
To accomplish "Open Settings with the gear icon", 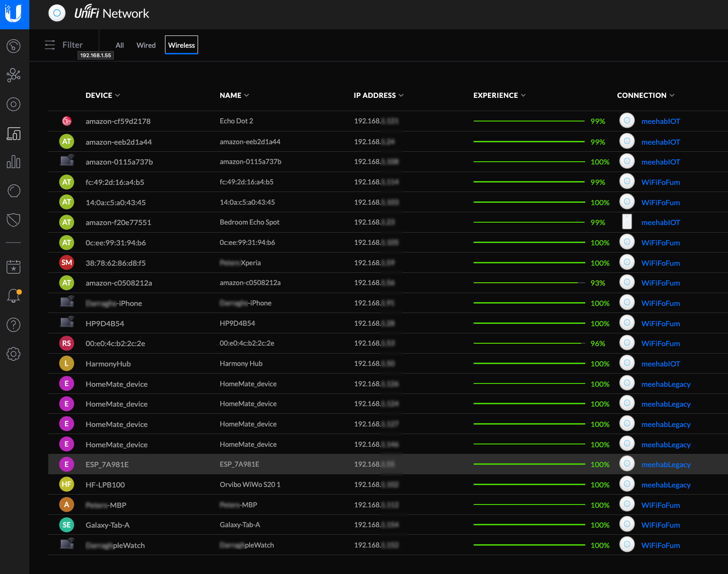I will (x=14, y=354).
